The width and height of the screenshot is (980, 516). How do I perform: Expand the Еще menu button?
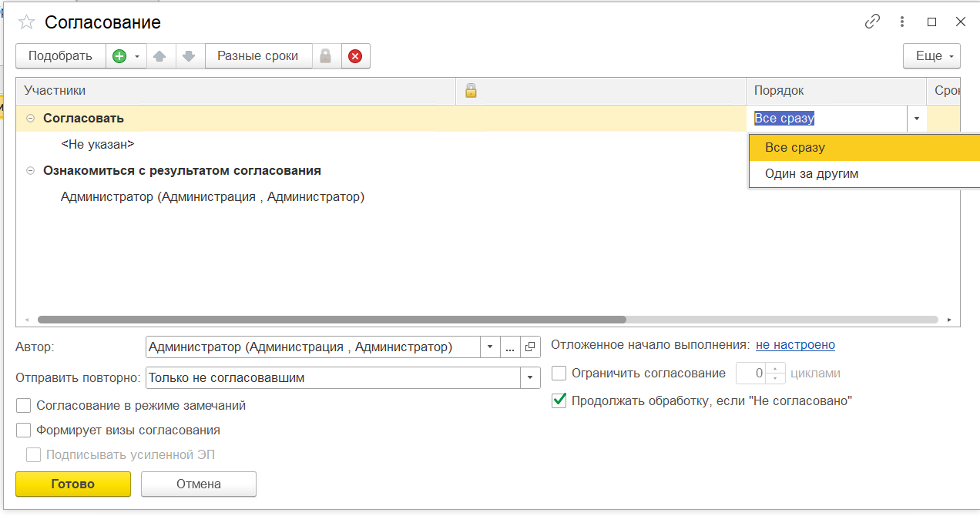pos(931,56)
